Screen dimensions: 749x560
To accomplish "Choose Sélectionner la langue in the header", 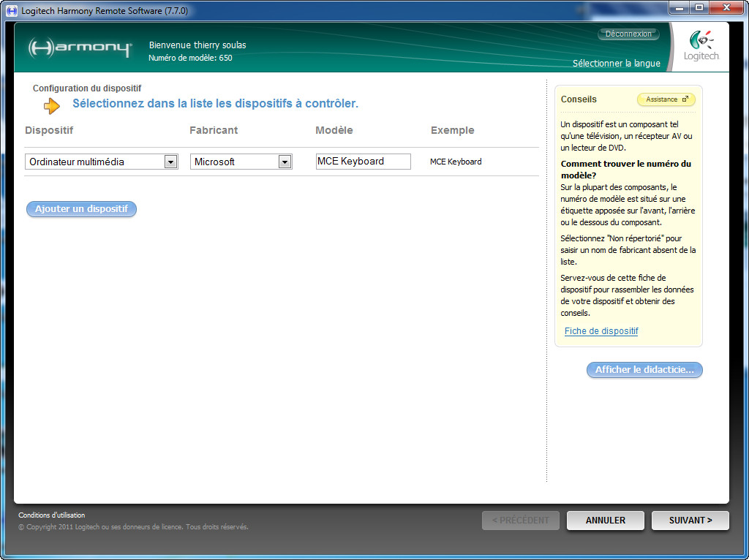I will [x=616, y=64].
